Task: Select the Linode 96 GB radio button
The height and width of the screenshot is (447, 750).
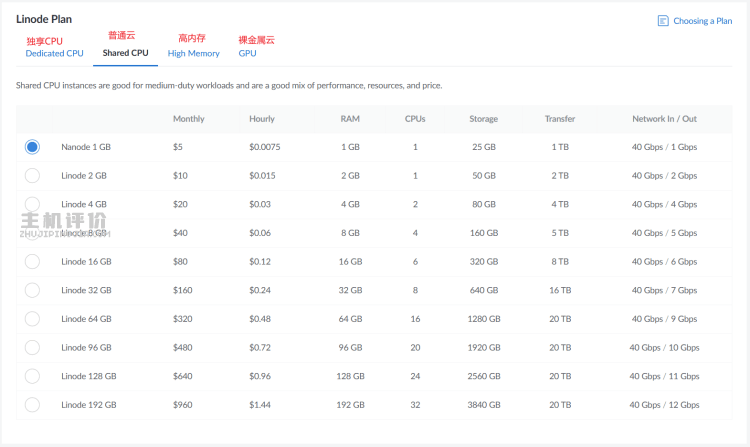Action: coord(32,348)
